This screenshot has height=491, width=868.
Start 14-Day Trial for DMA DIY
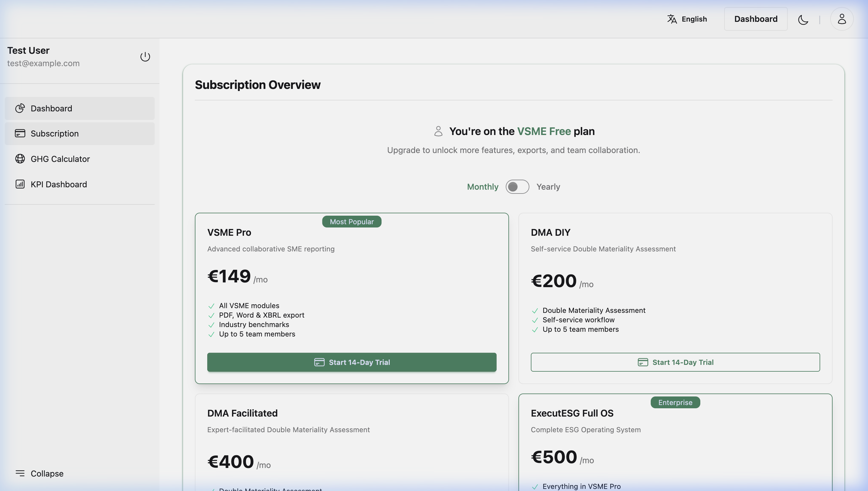[675, 362]
